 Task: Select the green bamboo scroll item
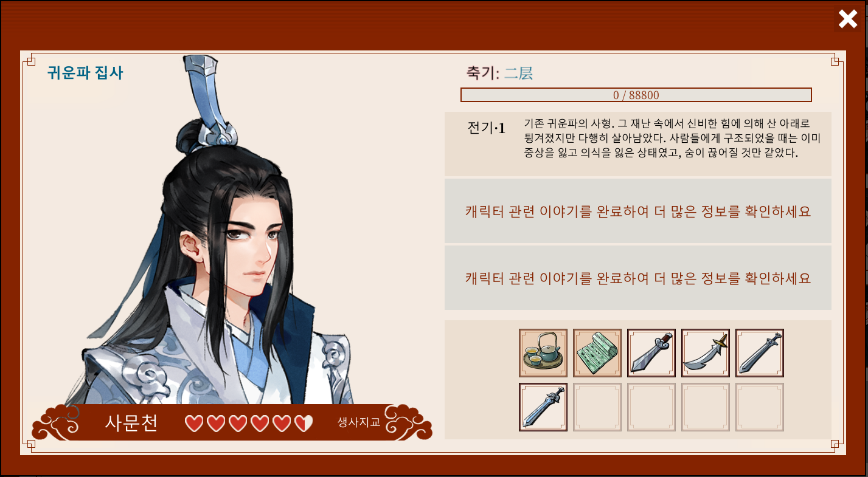tap(597, 353)
